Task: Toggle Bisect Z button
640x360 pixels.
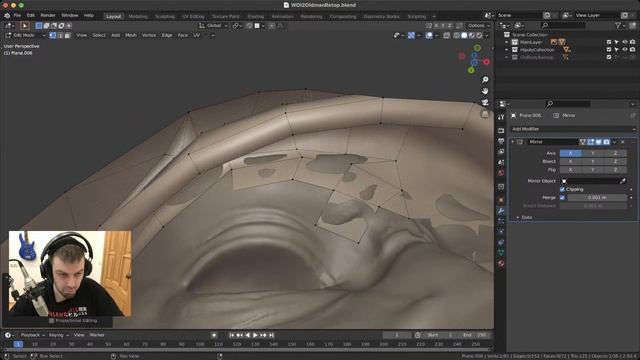Action: [x=616, y=161]
